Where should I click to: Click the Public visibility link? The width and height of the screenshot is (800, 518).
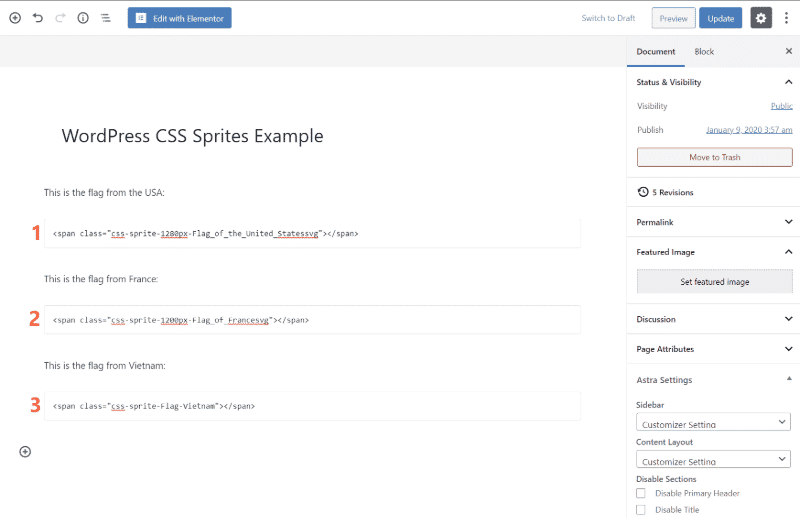click(x=781, y=106)
